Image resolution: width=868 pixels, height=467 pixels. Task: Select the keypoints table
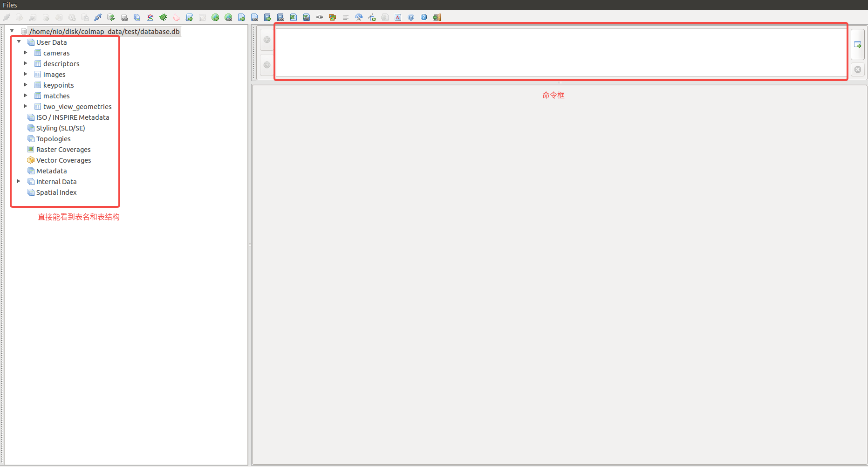click(x=58, y=85)
